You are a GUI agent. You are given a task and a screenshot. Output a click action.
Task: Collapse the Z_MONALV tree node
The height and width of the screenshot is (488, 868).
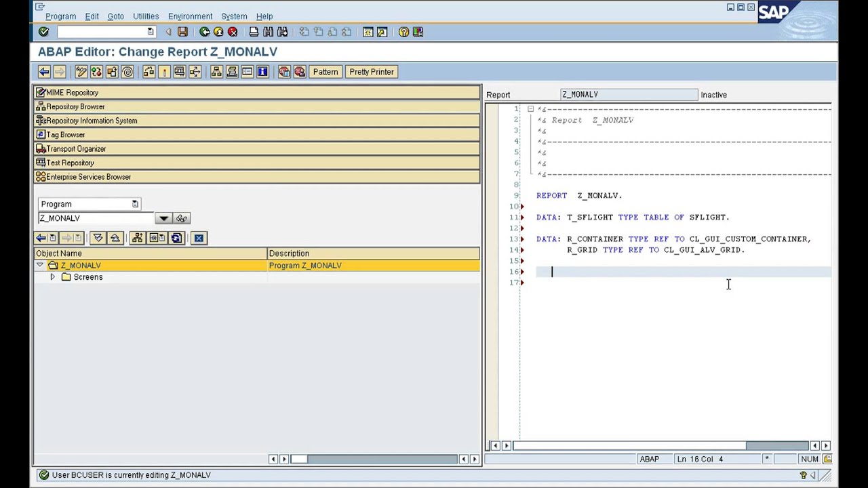click(40, 265)
